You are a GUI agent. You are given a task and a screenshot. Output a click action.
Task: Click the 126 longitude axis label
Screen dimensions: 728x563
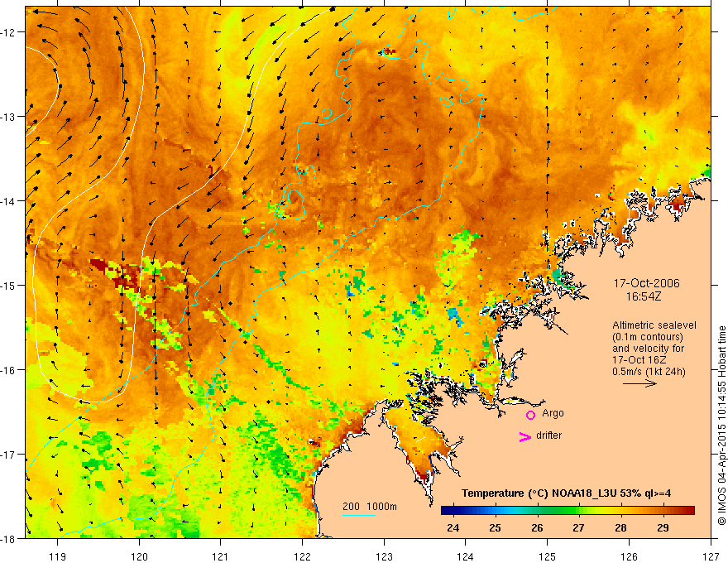[629, 556]
